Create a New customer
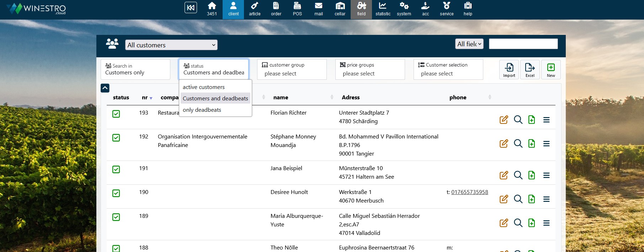Image resolution: width=644 pixels, height=252 pixels. coord(551,69)
